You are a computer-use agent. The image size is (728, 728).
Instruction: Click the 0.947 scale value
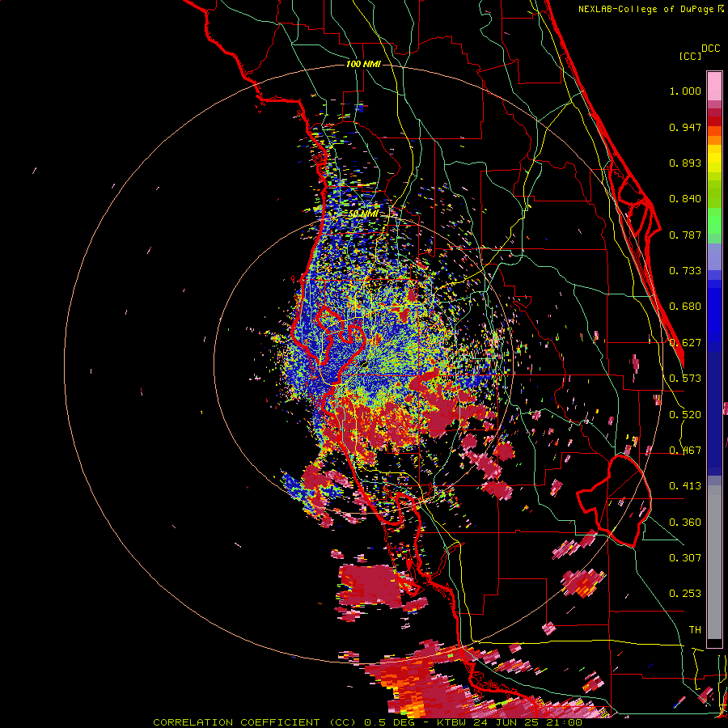tap(685, 127)
